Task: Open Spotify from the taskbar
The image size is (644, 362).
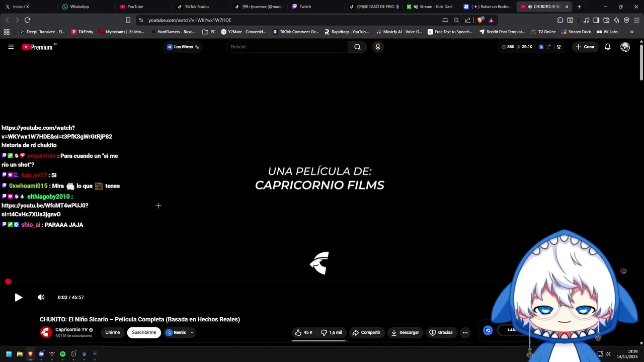Action: [x=62, y=354]
